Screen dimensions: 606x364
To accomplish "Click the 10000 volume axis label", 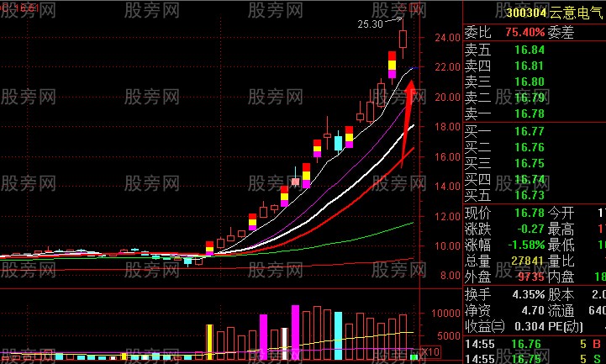I will (445, 313).
